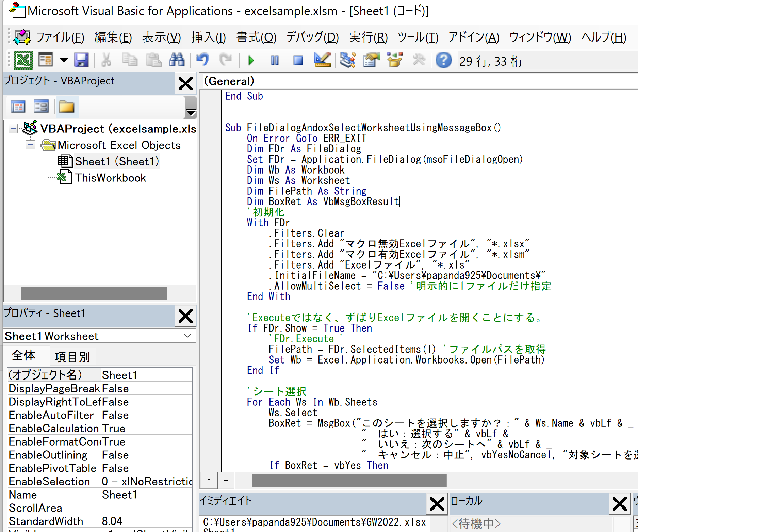This screenshot has height=532, width=784.
Task: Click the EnableSelection value cell
Action: [147, 482]
